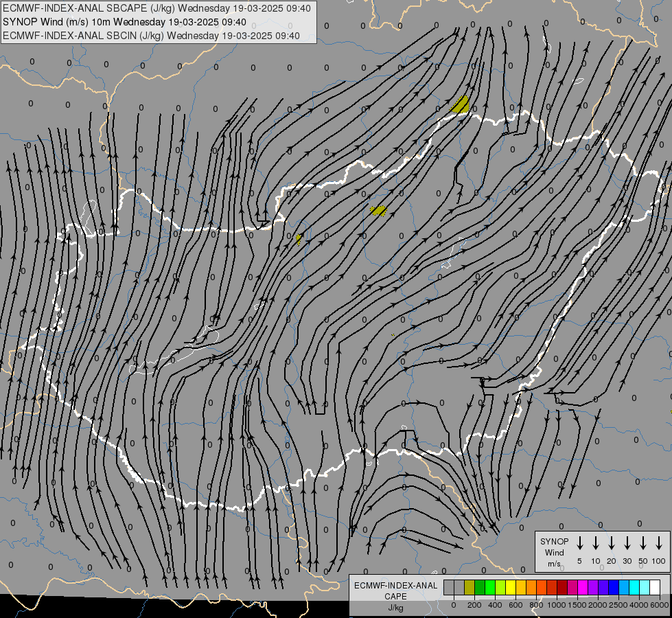Click the 6000 tick label on CAPE scale
This screenshot has width=672, height=618.
coord(660,605)
